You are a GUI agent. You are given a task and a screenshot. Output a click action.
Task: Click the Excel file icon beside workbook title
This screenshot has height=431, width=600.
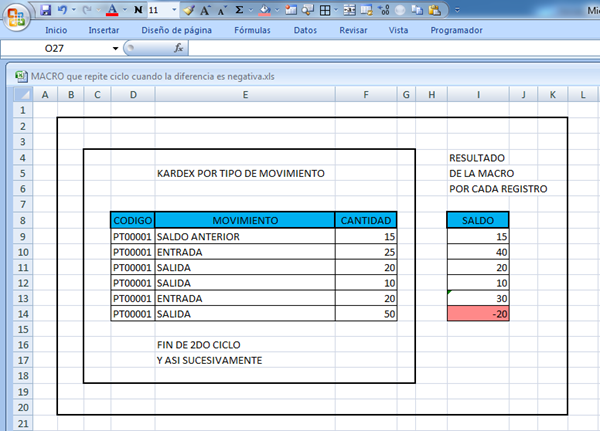click(21, 77)
